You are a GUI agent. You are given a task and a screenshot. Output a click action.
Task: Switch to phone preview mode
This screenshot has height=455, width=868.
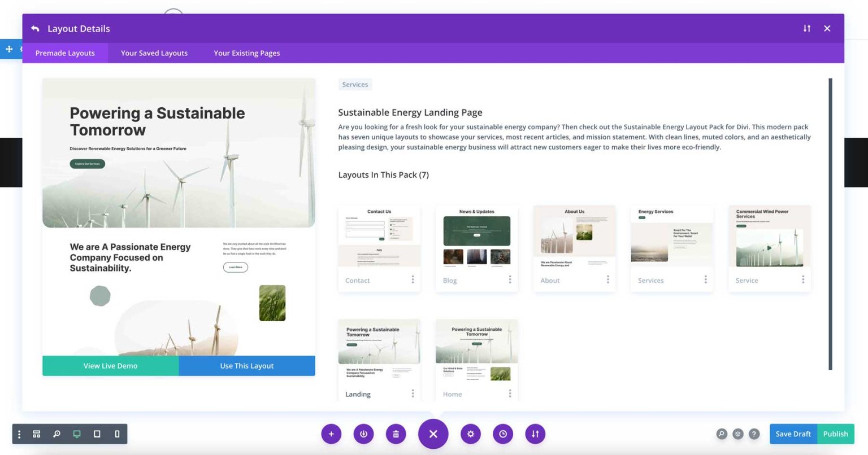(117, 434)
